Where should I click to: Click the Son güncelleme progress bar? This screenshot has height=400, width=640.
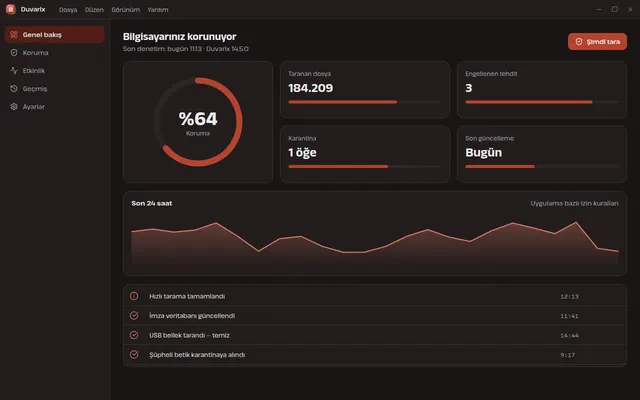542,167
